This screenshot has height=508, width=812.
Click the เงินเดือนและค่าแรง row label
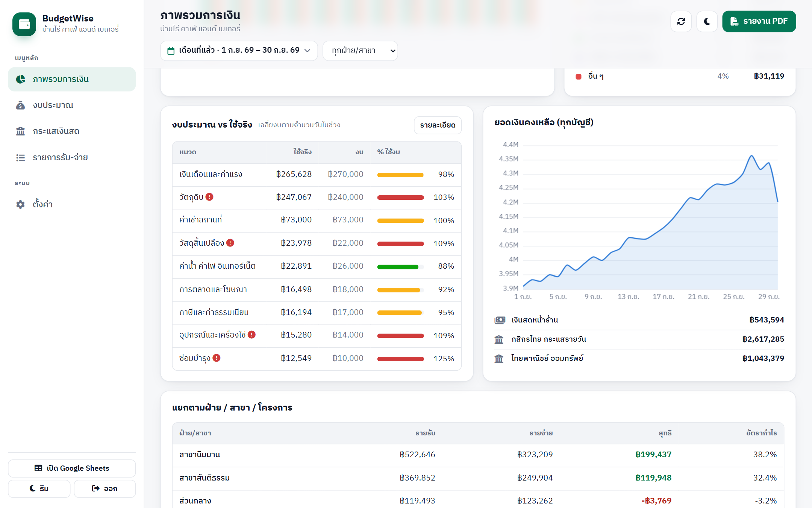click(x=211, y=174)
